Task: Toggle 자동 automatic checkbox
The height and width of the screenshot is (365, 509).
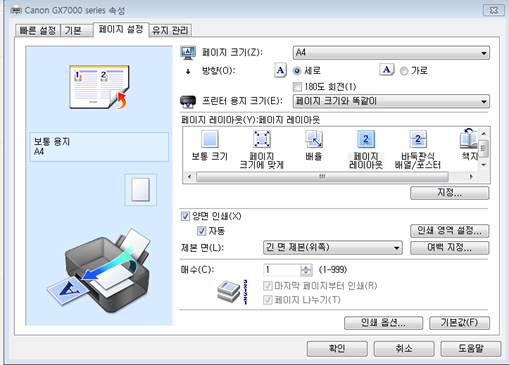Action: 201,231
